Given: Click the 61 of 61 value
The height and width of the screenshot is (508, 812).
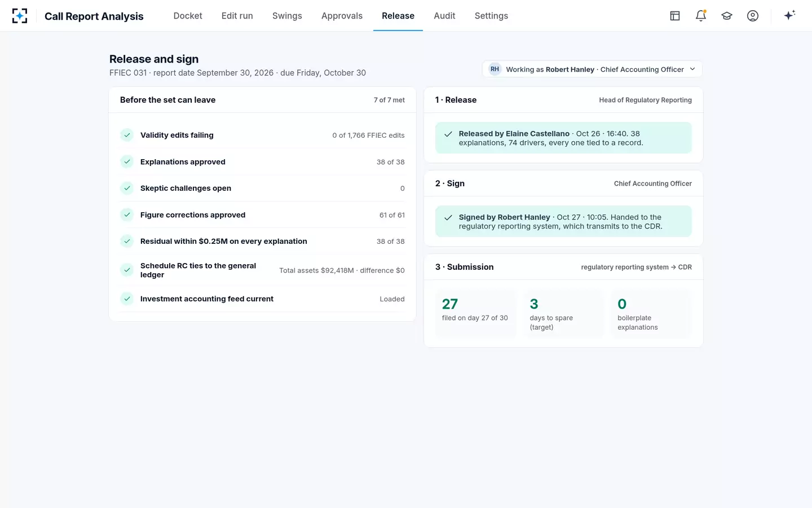Looking at the screenshot, I should (x=392, y=215).
